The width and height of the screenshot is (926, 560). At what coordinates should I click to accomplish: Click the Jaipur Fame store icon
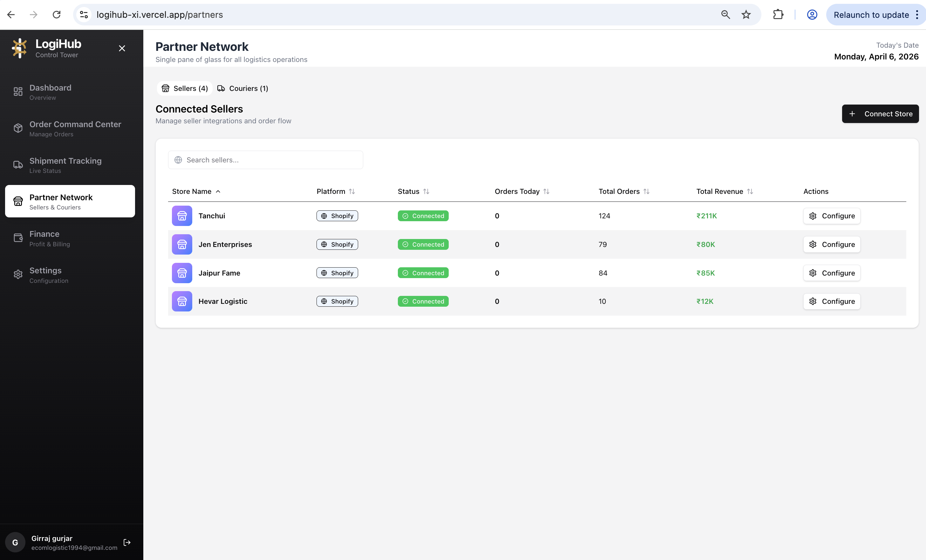[182, 273]
